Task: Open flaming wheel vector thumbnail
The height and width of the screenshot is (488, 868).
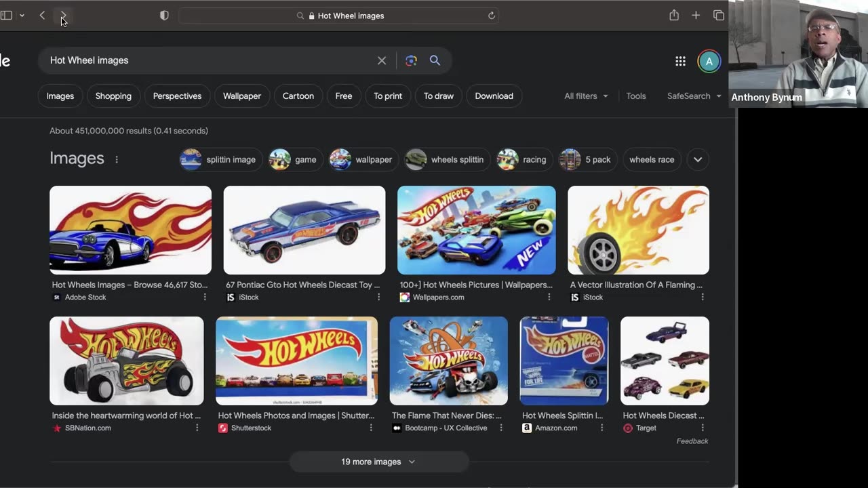Action: pyautogui.click(x=638, y=230)
